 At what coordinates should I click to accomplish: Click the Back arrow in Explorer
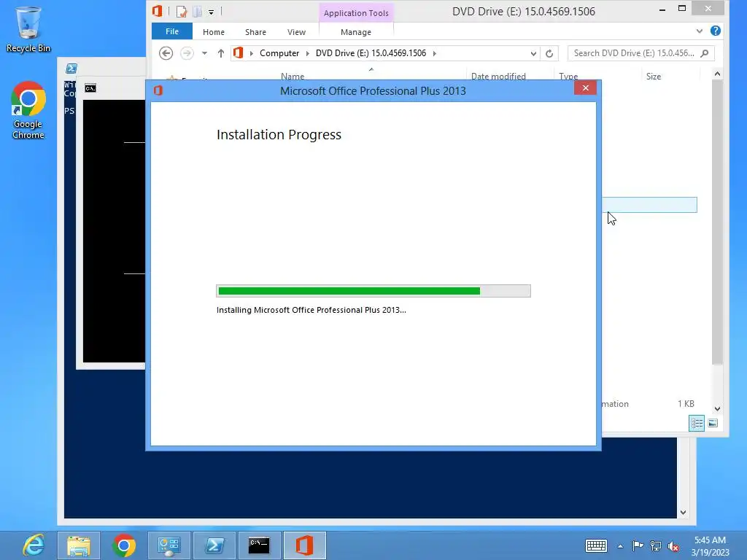[166, 52]
